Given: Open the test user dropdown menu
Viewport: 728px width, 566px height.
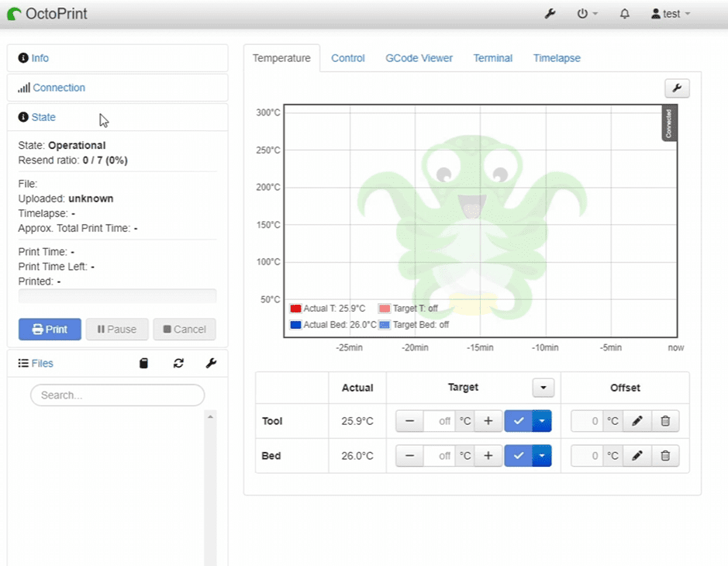Looking at the screenshot, I should pyautogui.click(x=671, y=14).
